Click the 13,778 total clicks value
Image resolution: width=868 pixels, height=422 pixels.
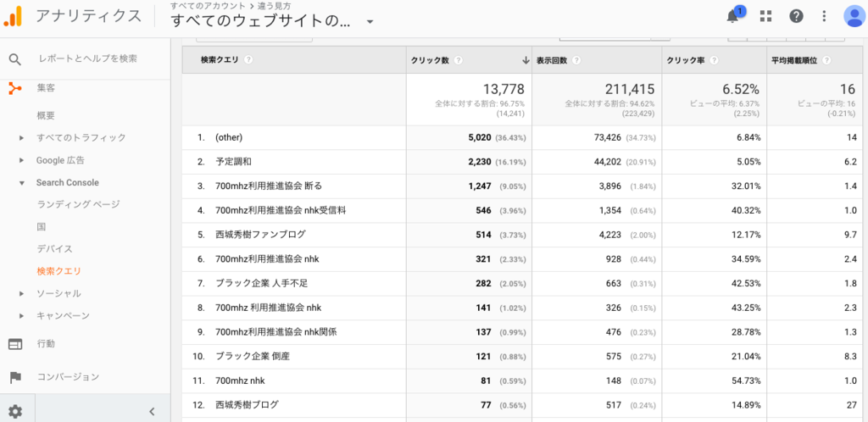pyautogui.click(x=503, y=89)
